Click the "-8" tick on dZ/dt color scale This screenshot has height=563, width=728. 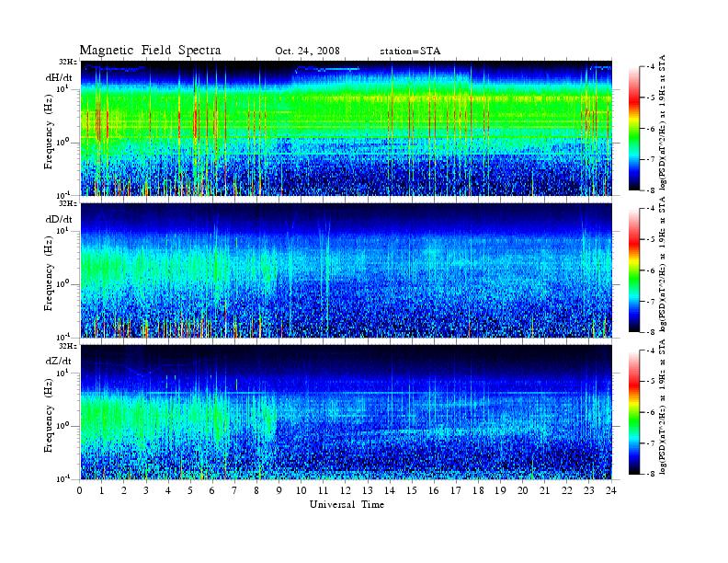(x=652, y=474)
